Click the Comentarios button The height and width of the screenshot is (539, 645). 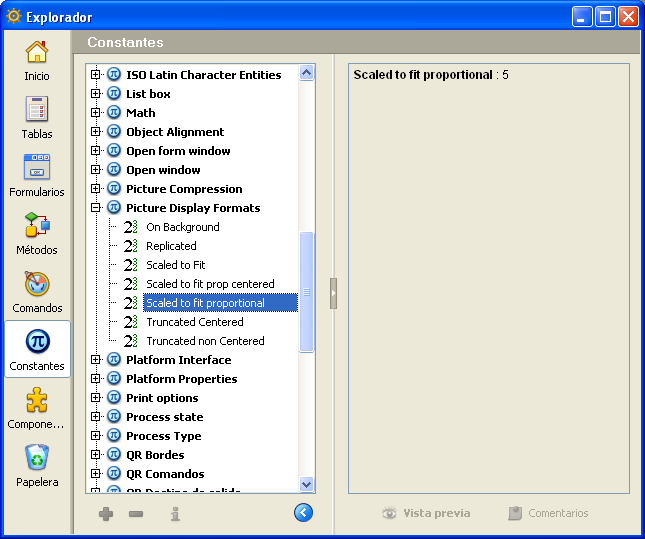[548, 513]
